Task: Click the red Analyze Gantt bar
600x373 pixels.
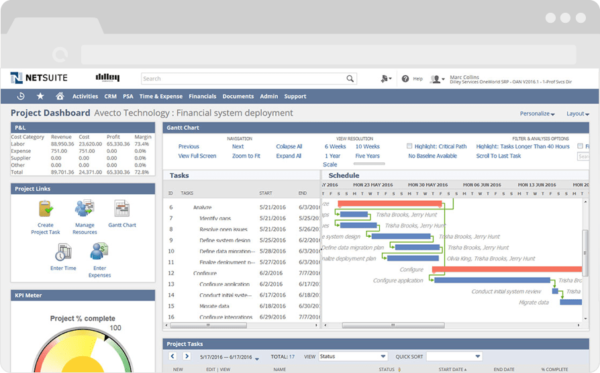Action: 390,204
